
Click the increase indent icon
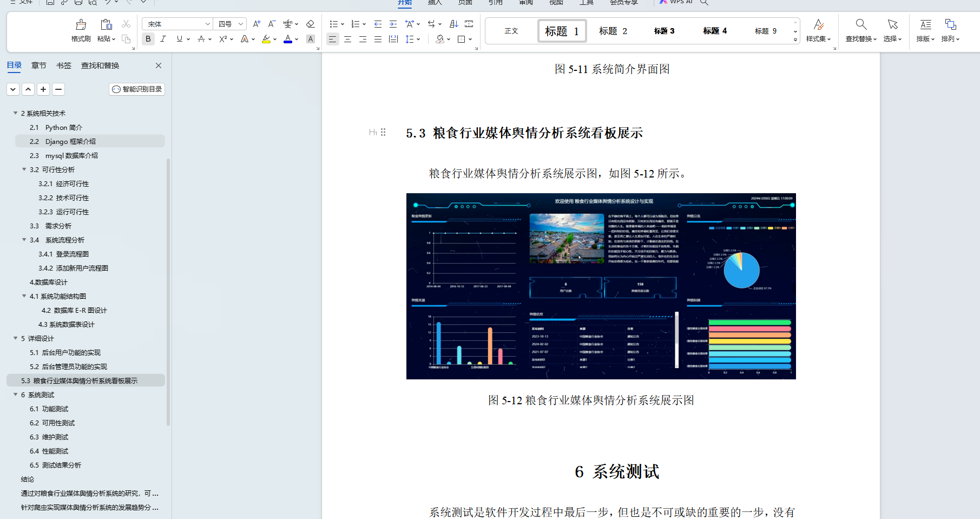coord(393,24)
